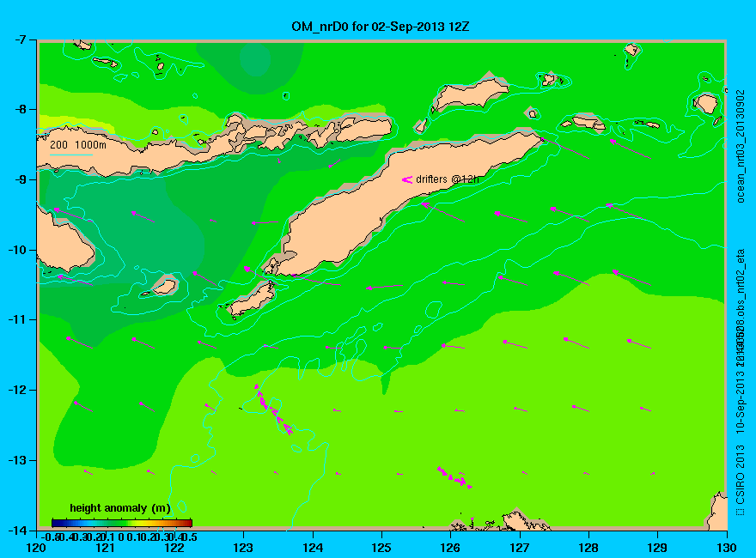Screen dimensions: 756x558
Task: Click the green middle of the height anomaly colorbar
Action: pos(121,523)
